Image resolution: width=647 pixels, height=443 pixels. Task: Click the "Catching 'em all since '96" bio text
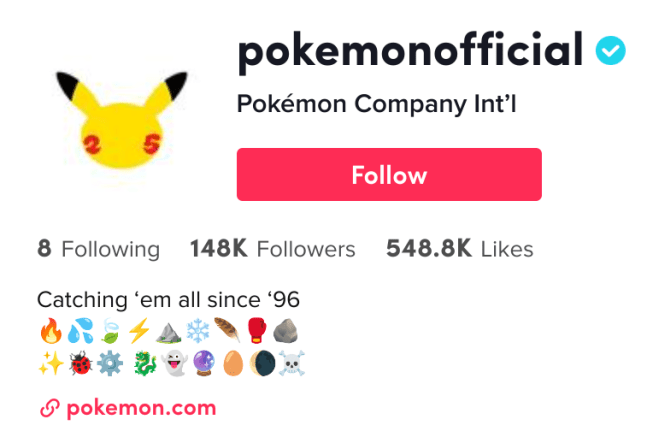click(168, 299)
